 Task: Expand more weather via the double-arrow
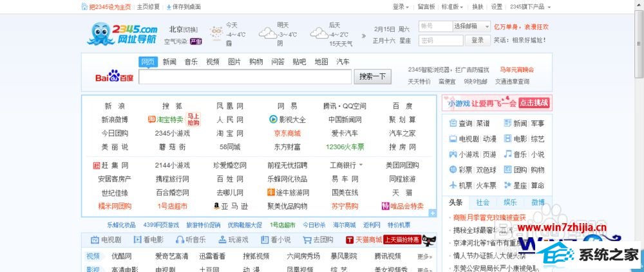(363, 35)
